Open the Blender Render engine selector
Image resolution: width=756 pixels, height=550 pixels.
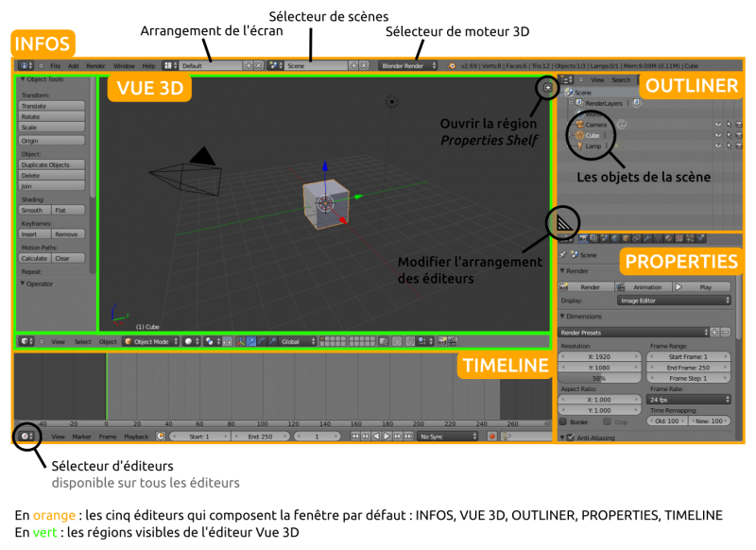pos(408,65)
